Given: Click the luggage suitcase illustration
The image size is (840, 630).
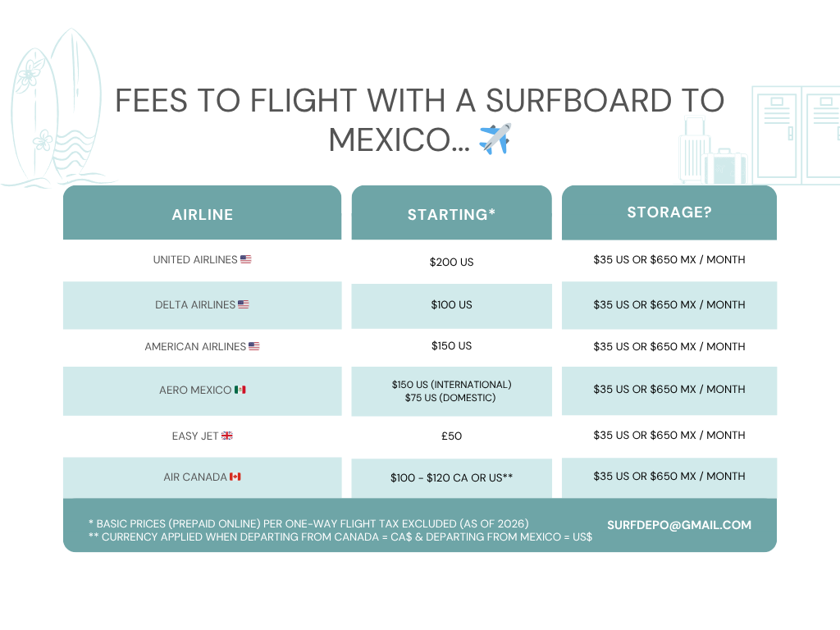Looking at the screenshot, I should pos(712,154).
